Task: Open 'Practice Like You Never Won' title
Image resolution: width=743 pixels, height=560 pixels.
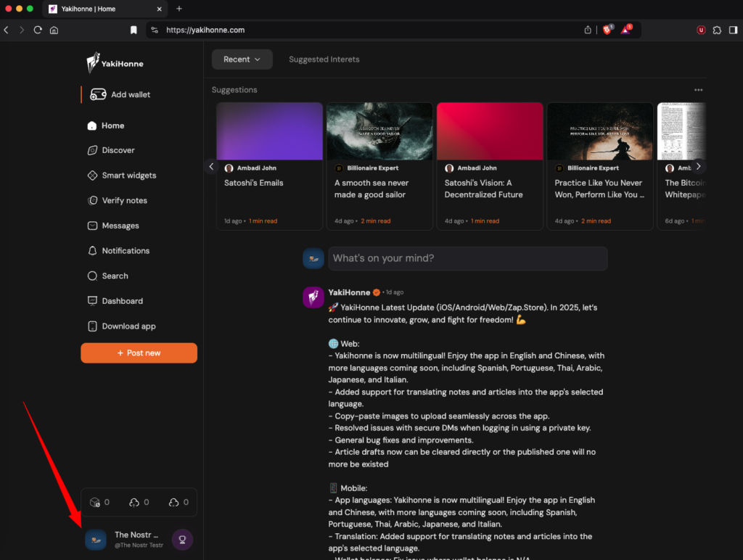Action: [599, 189]
